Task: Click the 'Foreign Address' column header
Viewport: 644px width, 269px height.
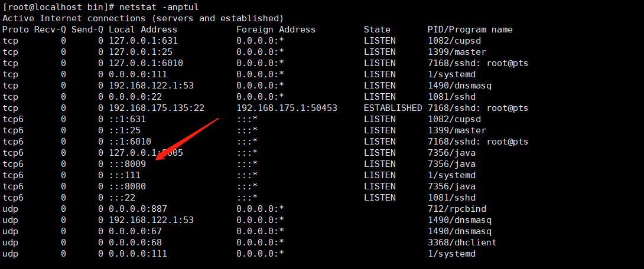Action: point(276,29)
